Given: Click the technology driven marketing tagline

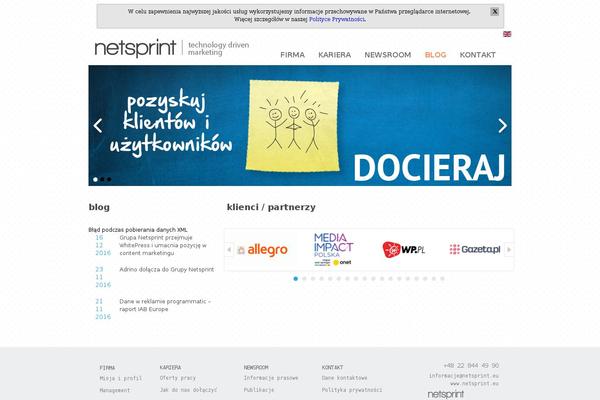Looking at the screenshot, I should (x=218, y=49).
